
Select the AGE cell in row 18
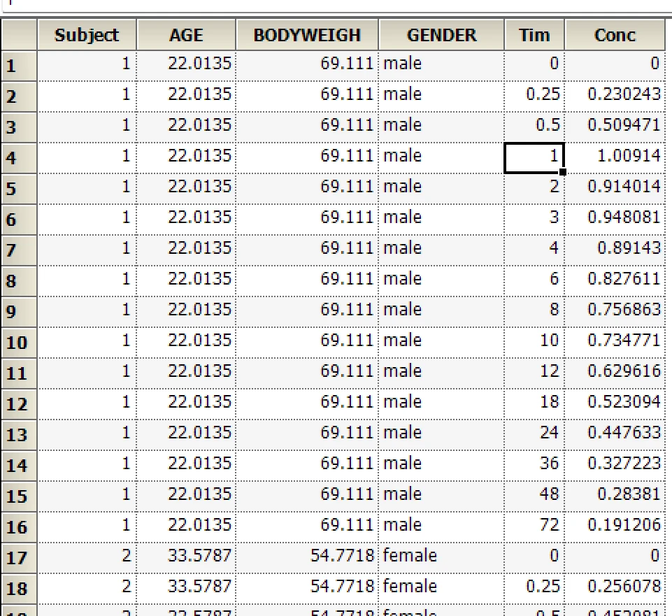tap(186, 587)
